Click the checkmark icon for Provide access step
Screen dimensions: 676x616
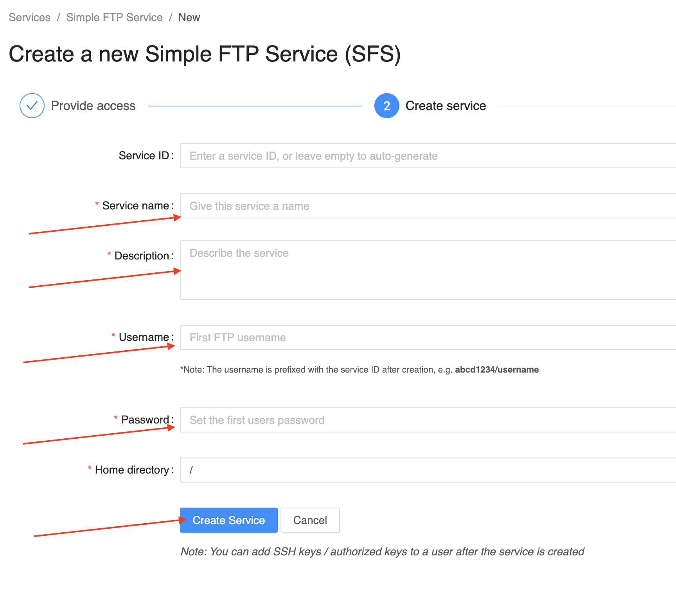click(x=32, y=106)
